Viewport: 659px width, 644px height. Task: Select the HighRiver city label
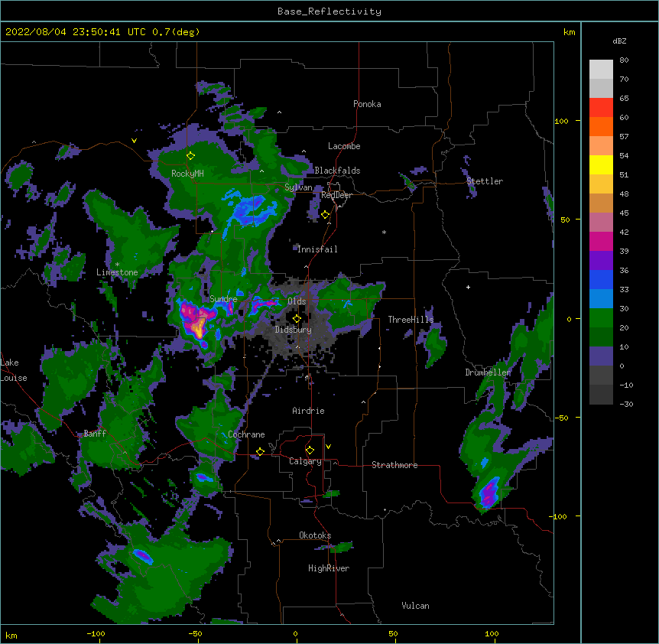click(329, 568)
